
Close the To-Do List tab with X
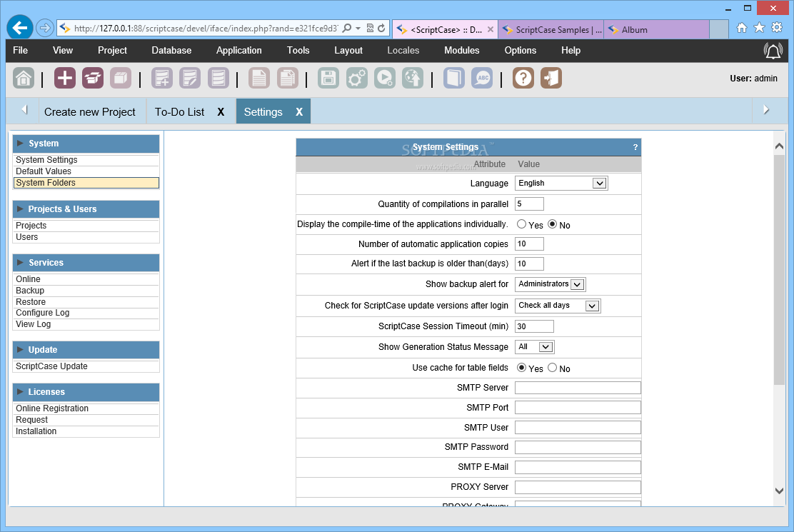tap(221, 112)
